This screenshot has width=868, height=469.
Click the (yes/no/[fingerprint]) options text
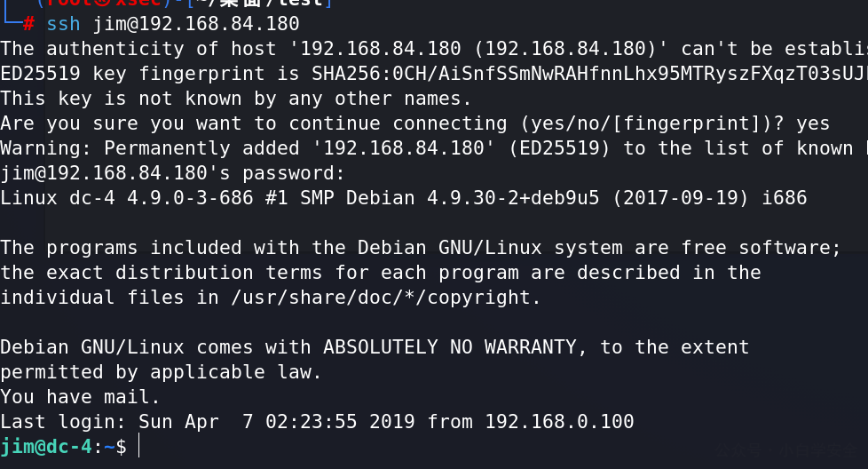[652, 123]
